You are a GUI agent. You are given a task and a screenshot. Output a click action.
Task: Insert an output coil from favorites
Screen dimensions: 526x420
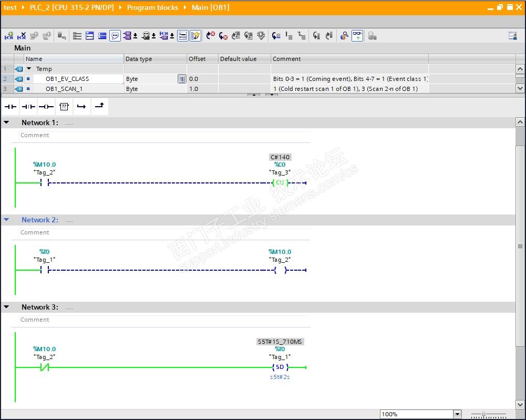pyautogui.click(x=46, y=107)
